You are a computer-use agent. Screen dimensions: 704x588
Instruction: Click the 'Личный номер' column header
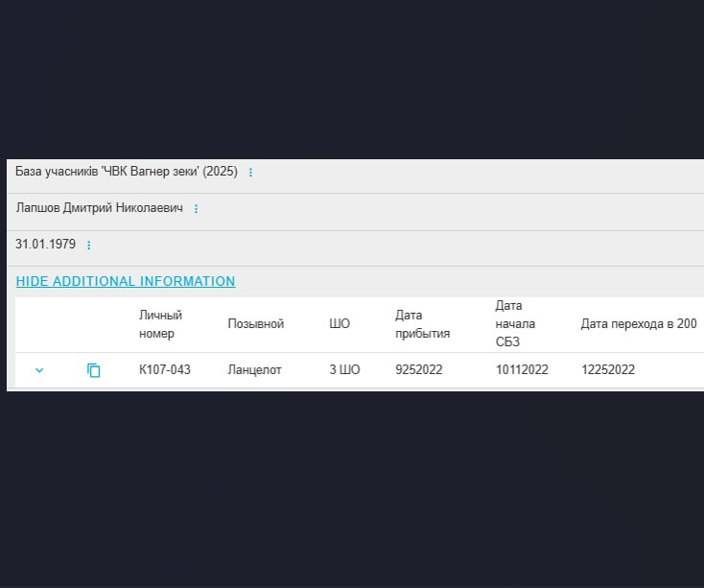coord(160,324)
